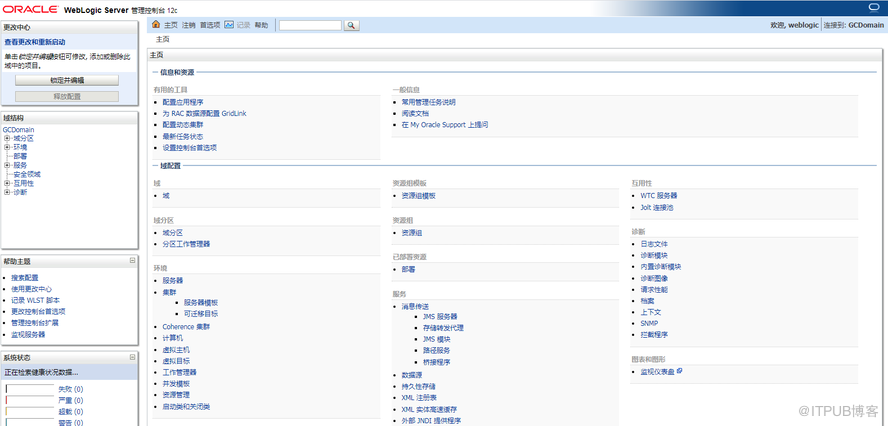Screen dimensions: 888x426
Task: Open 虚拟主机 link
Action: click(176, 350)
